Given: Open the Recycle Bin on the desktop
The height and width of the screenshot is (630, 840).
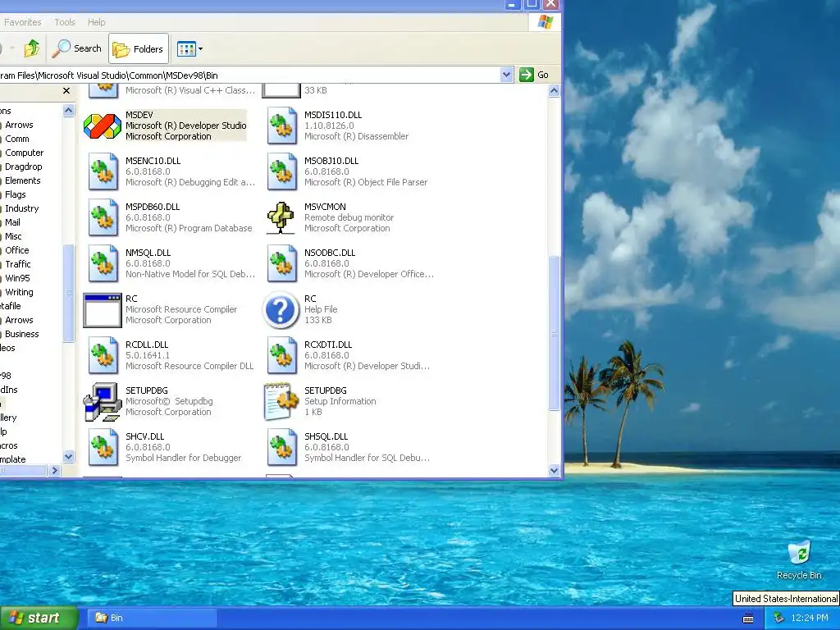Looking at the screenshot, I should (799, 560).
